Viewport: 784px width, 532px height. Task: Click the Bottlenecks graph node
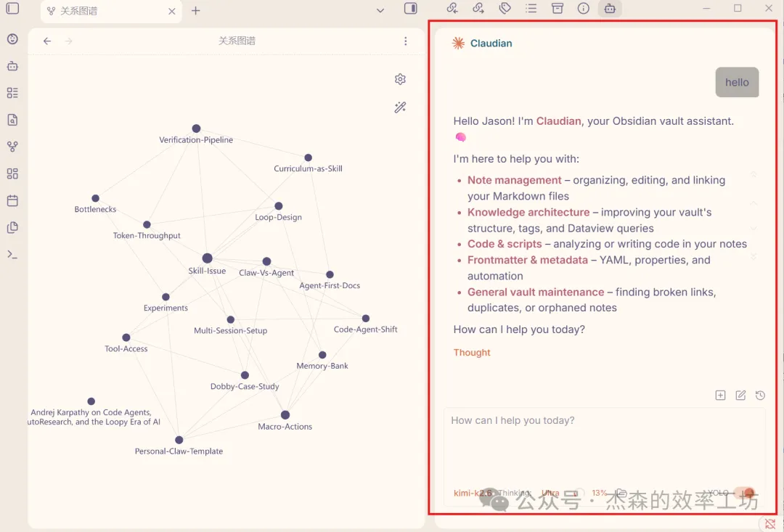[96, 198]
